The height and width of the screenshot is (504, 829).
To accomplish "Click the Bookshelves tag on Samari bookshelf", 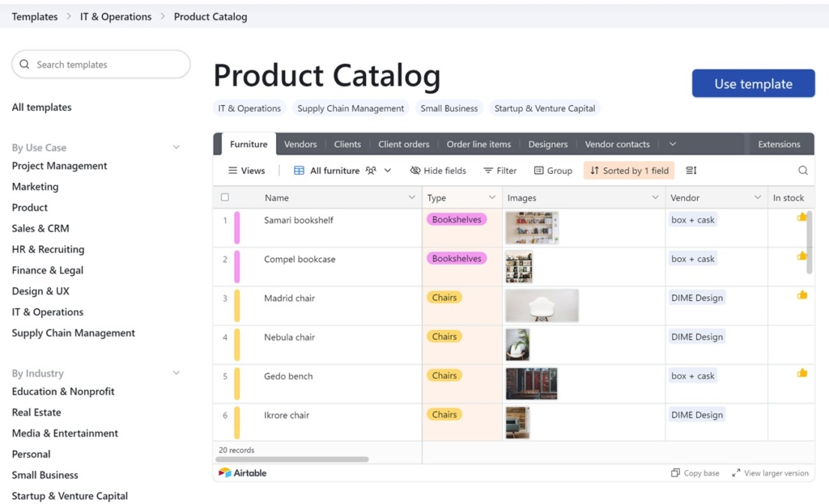I will tap(457, 219).
